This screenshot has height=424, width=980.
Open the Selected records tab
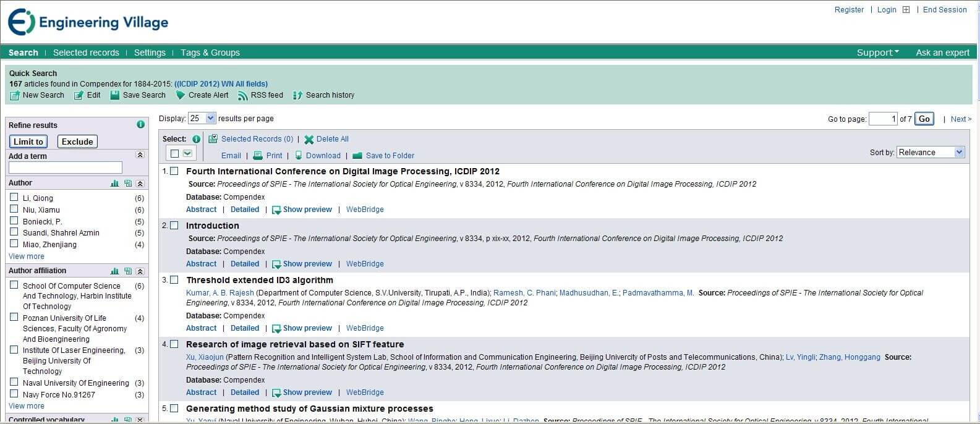click(x=86, y=53)
